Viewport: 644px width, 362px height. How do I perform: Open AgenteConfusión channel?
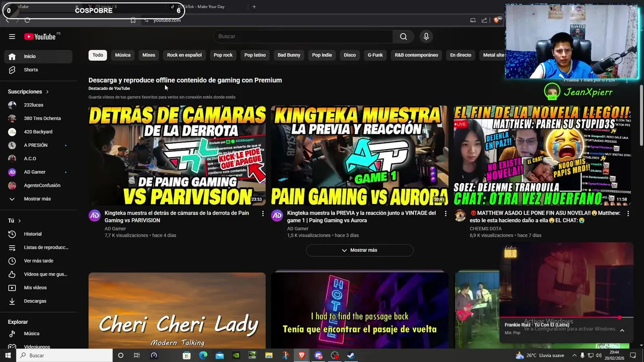(x=38, y=186)
